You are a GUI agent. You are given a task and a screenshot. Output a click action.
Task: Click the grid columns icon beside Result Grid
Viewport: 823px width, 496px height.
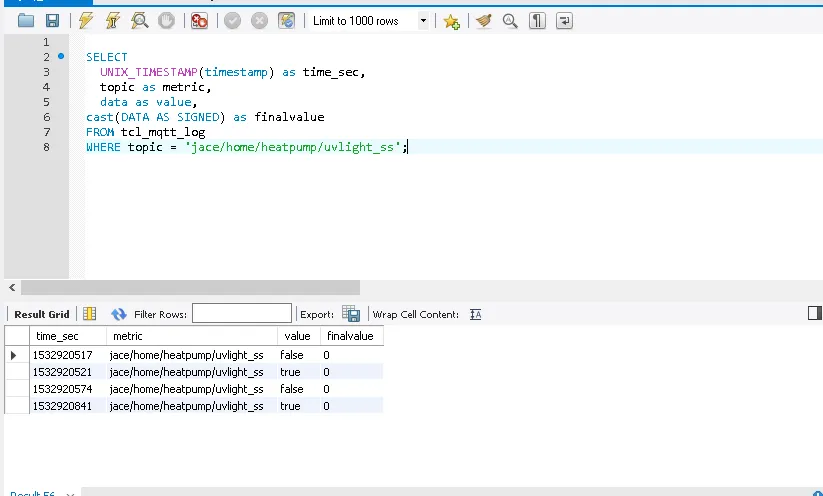90,314
